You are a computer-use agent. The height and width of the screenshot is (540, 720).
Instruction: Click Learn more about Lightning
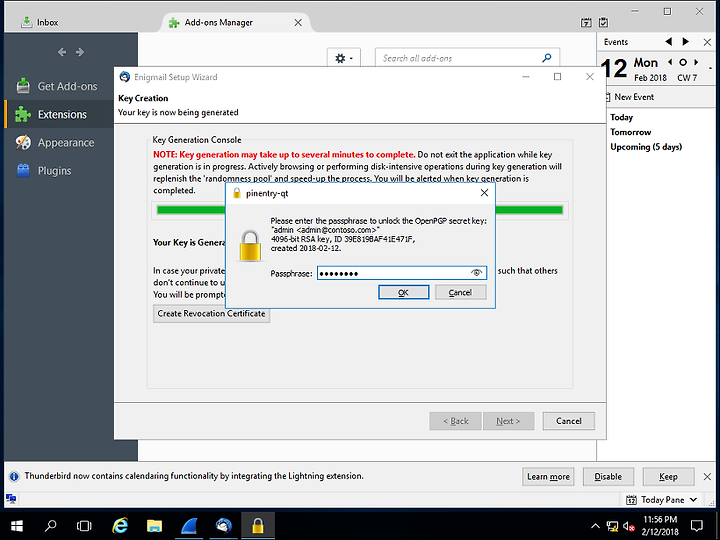tap(548, 477)
